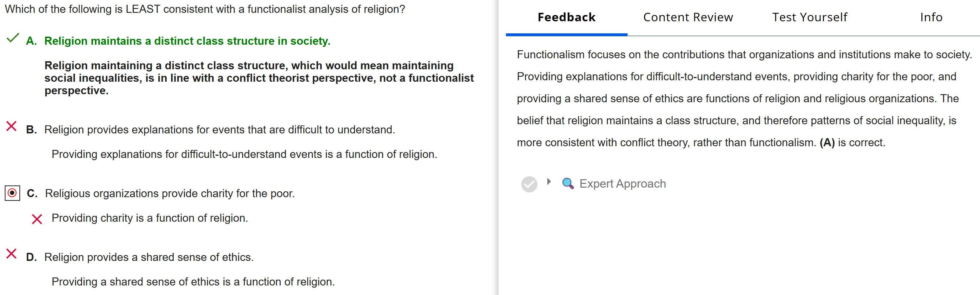The image size is (980, 295).
Task: Switch to the Content Review tab
Action: [x=688, y=18]
